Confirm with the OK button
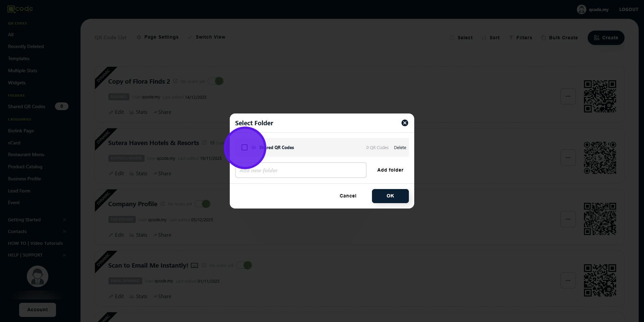644x322 pixels. (390, 196)
